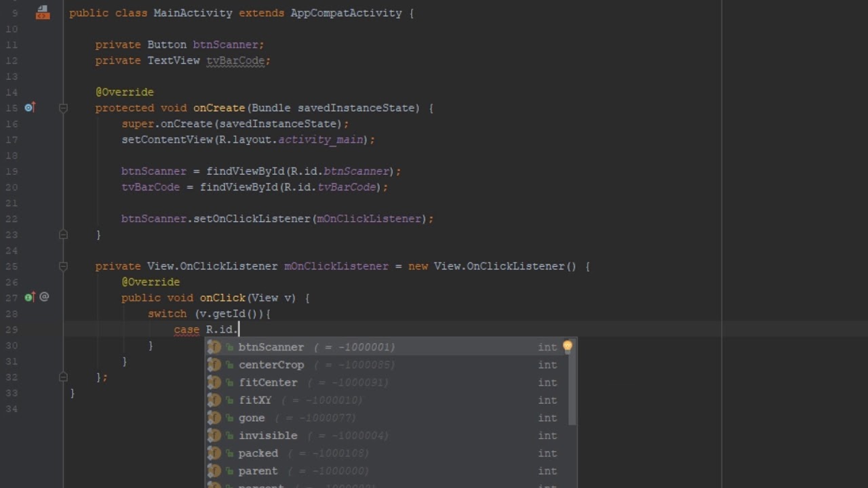Click the tvBarCode field declaration on line 12
Screen dimensions: 868x488
click(x=235, y=60)
